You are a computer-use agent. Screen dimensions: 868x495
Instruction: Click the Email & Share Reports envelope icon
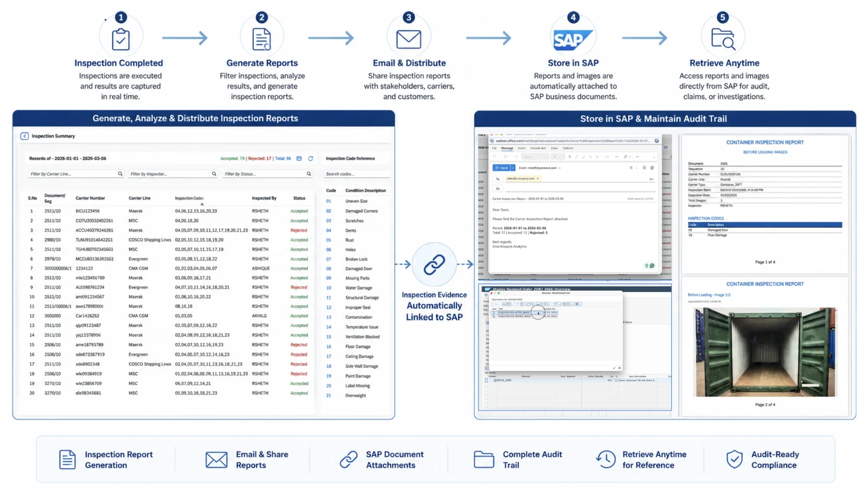pos(216,460)
